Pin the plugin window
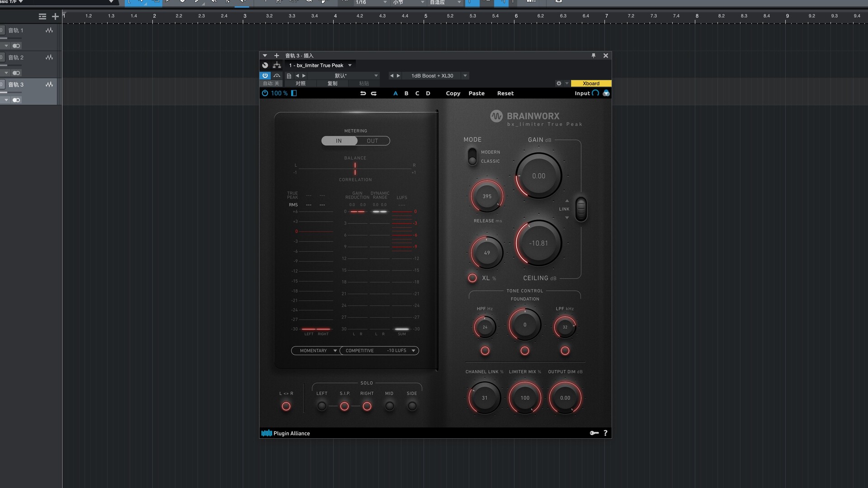 point(594,56)
